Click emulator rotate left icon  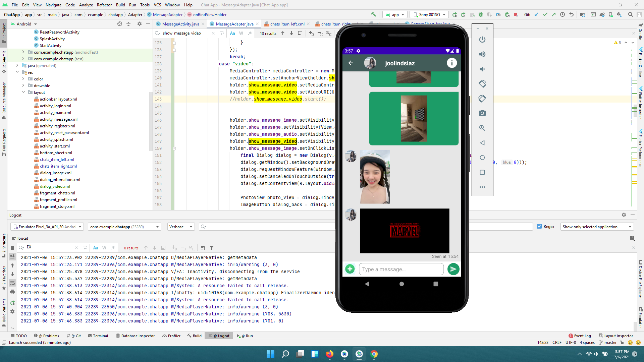(x=482, y=84)
